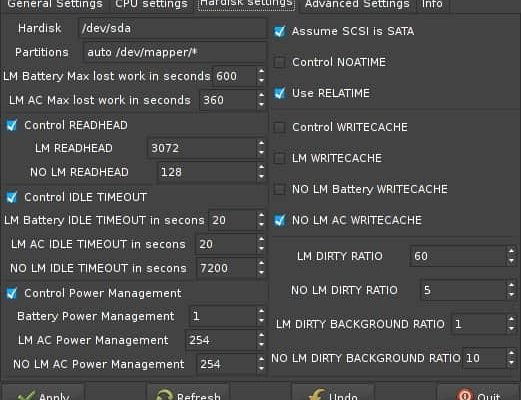Enable Control NOATIME checkbox

tap(279, 62)
